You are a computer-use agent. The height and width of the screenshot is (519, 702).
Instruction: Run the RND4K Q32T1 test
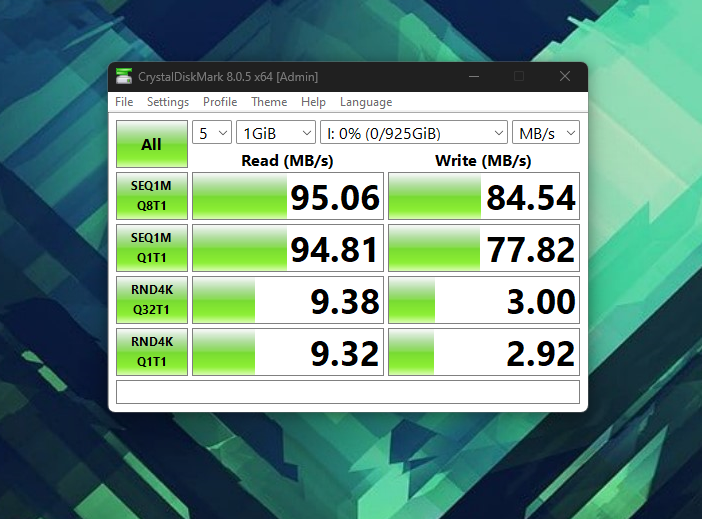tap(152, 300)
